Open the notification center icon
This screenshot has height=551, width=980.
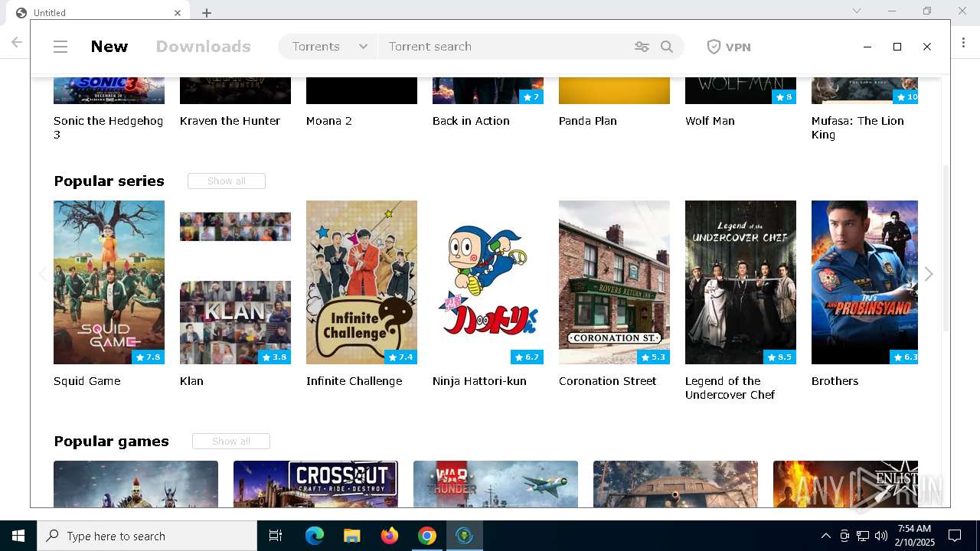[955, 536]
